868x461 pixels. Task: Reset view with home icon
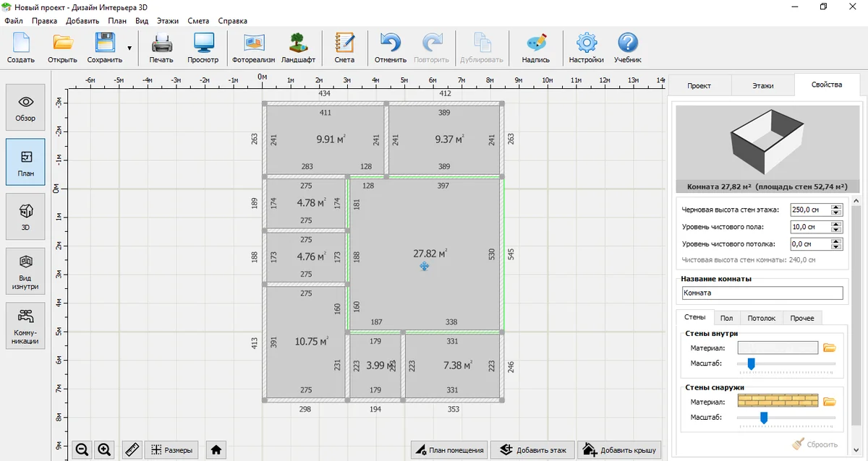click(216, 449)
